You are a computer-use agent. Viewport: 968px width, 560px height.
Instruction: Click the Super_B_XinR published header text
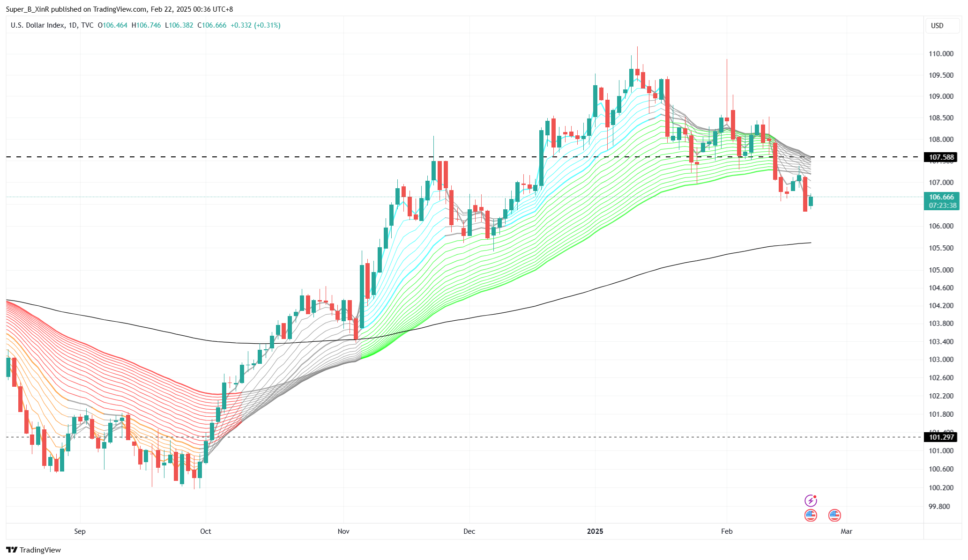tap(119, 9)
